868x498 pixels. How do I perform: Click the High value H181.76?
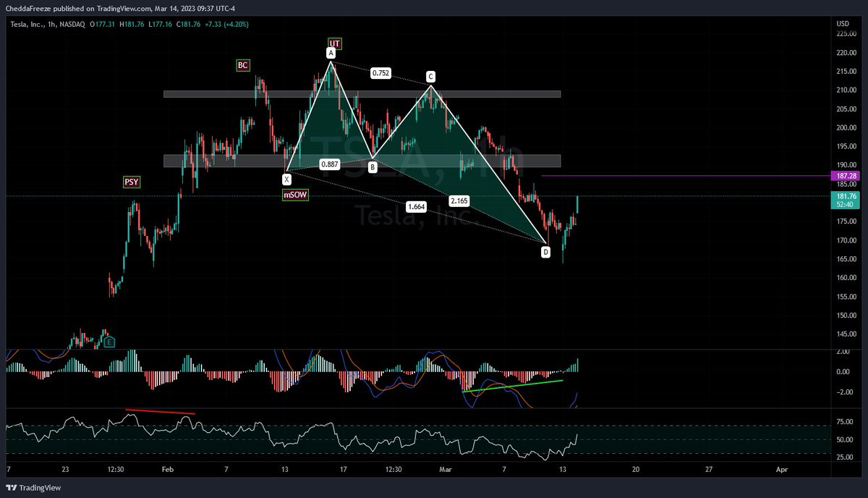point(133,24)
